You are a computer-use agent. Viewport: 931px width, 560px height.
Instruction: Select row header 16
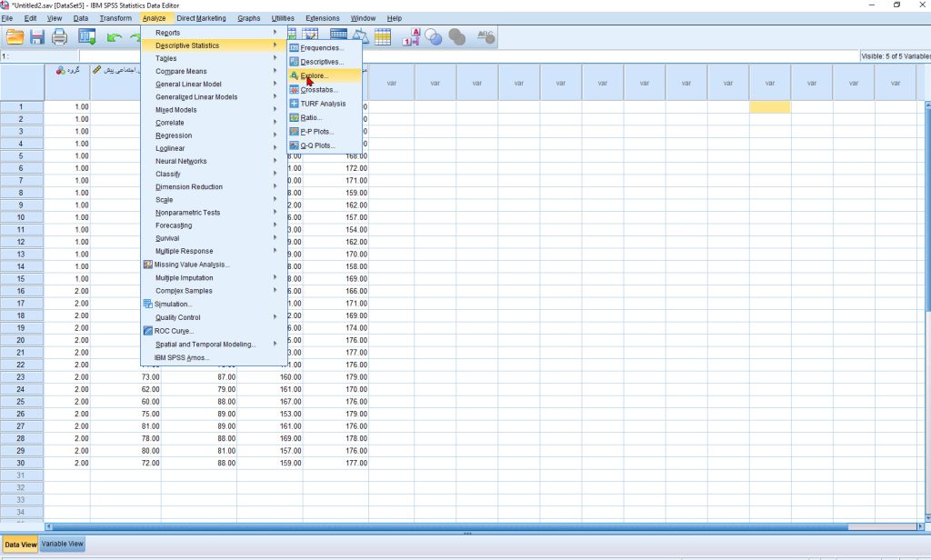(22, 291)
